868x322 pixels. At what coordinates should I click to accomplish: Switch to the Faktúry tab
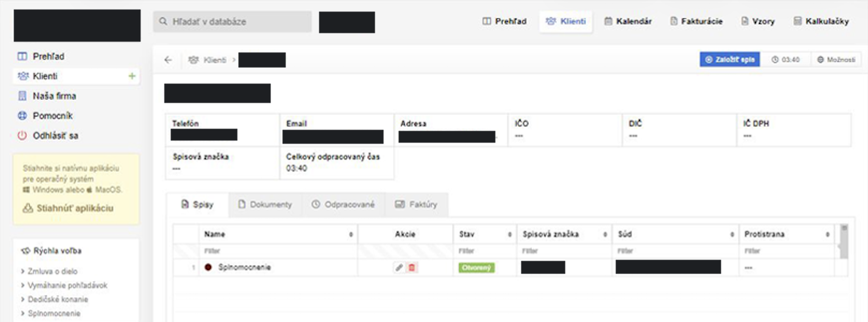(x=416, y=205)
